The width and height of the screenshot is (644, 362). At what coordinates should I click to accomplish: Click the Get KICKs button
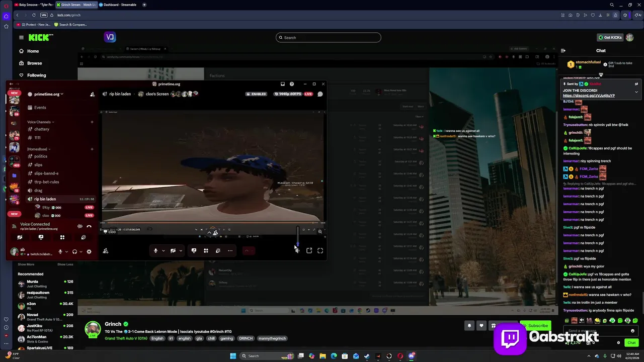[610, 38]
